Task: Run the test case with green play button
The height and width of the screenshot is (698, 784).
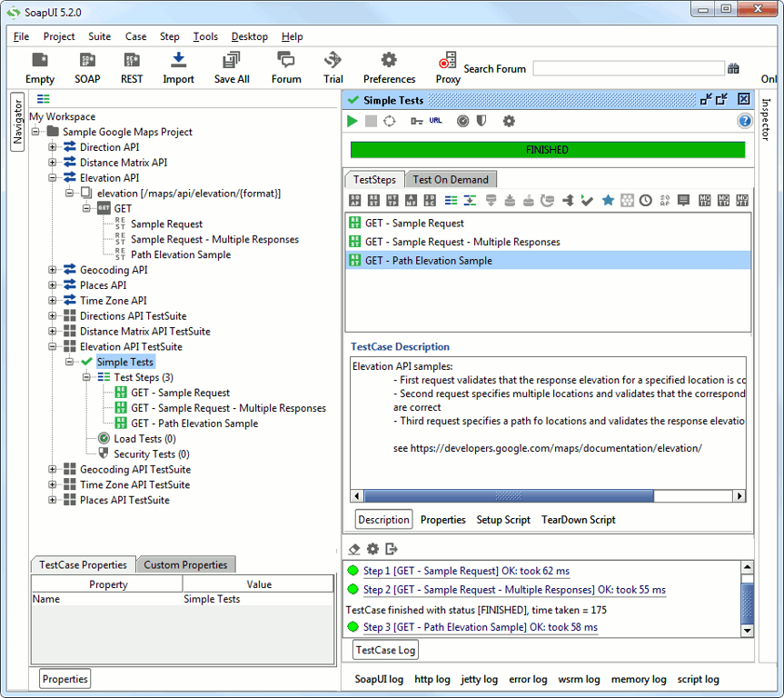Action: [x=352, y=121]
